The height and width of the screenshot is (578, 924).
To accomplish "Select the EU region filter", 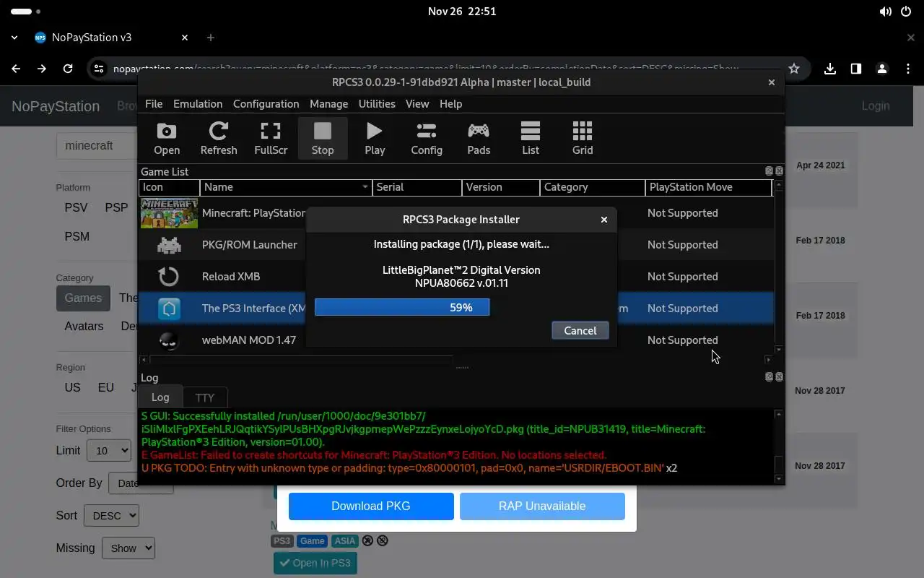I will (x=106, y=387).
